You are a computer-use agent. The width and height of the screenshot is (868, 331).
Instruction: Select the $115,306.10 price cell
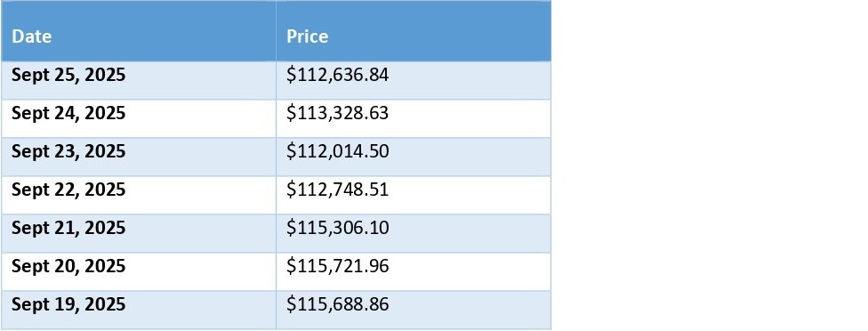414,234
